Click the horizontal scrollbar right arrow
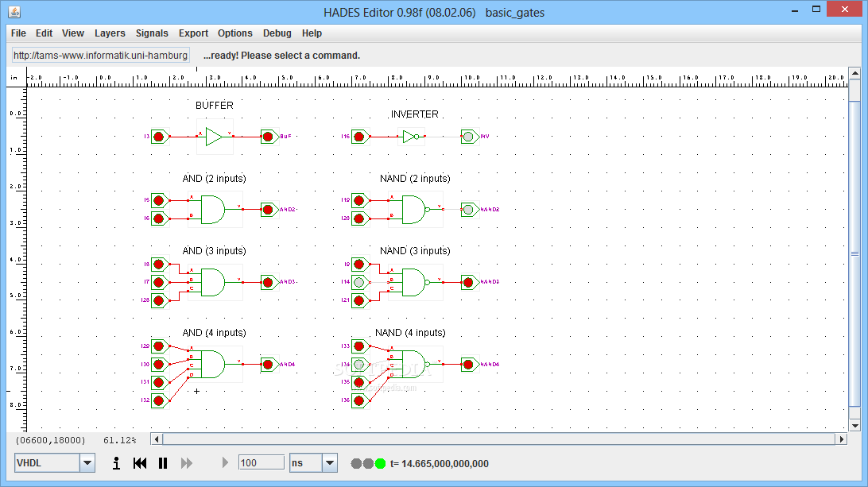868x487 pixels. (842, 439)
